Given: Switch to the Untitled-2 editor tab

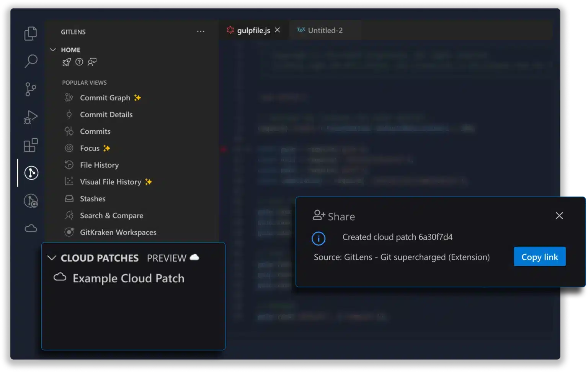Looking at the screenshot, I should coord(325,30).
